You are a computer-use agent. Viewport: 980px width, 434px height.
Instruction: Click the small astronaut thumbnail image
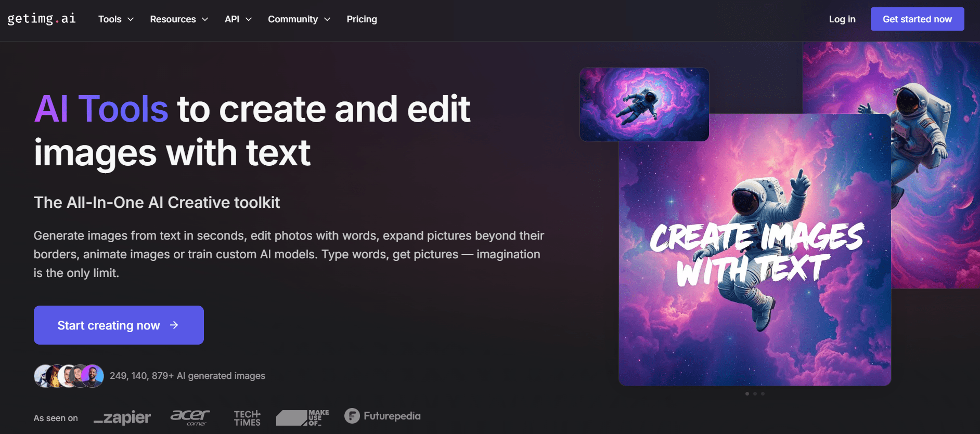(x=644, y=104)
